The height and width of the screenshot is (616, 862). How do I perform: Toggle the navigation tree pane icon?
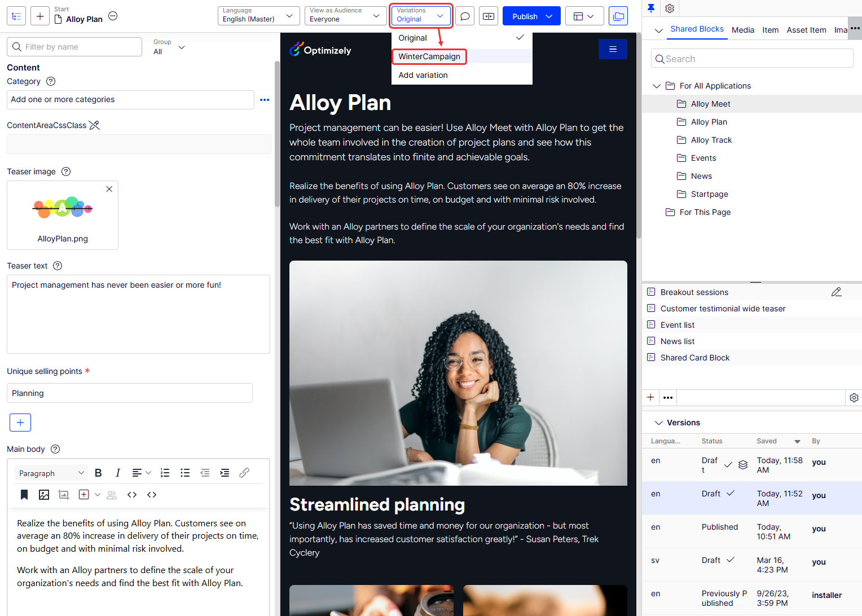coord(16,16)
